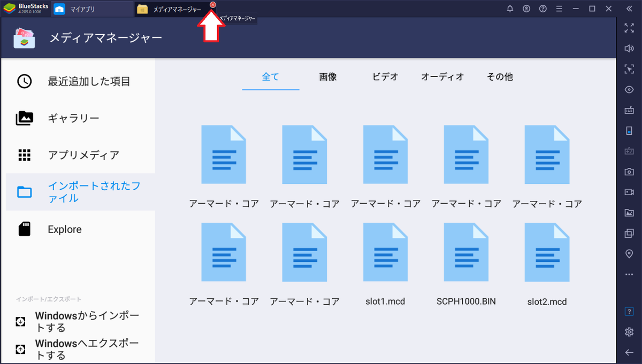The height and width of the screenshot is (364, 642).
Task: Open ギャラリー in the left panel
Action: pos(80,118)
